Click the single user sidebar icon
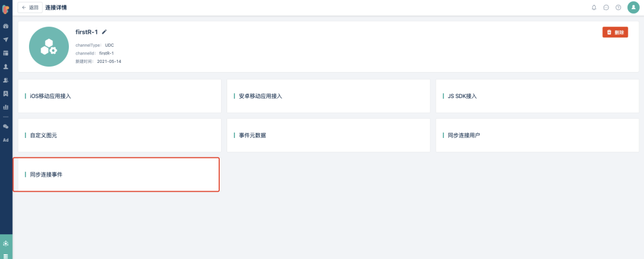Image resolution: width=644 pixels, height=259 pixels. pyautogui.click(x=6, y=67)
